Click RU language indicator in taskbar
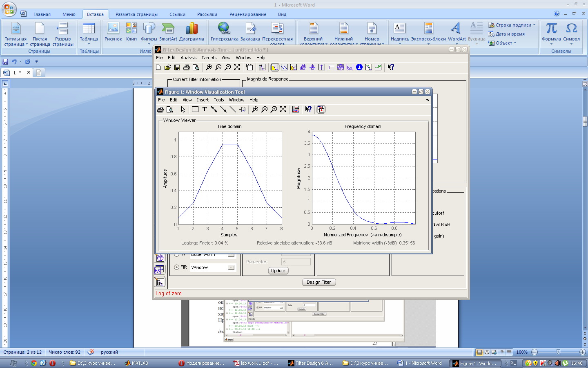This screenshot has width=588, height=368. click(x=513, y=363)
